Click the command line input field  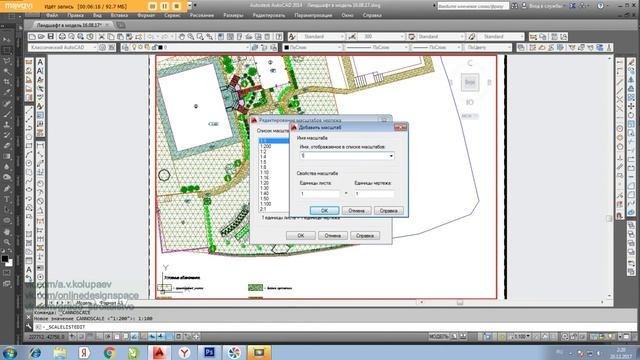(335, 327)
